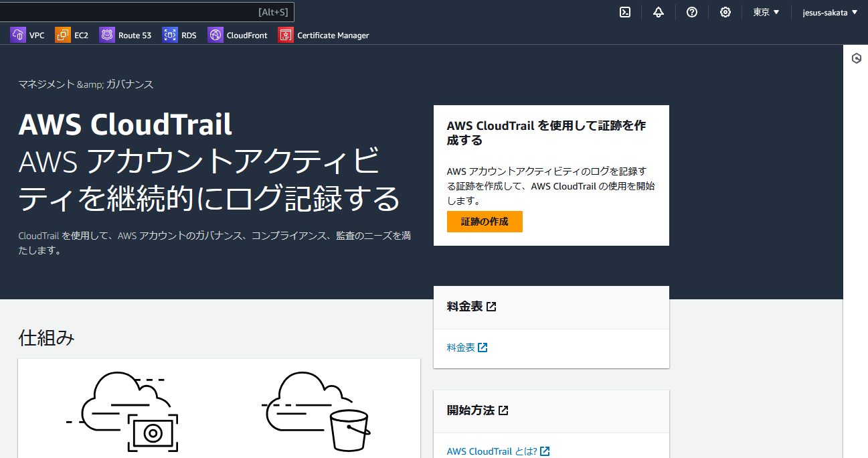The height and width of the screenshot is (458, 868).
Task: Open Certificate Manager favorite shortcut label
Action: [333, 35]
